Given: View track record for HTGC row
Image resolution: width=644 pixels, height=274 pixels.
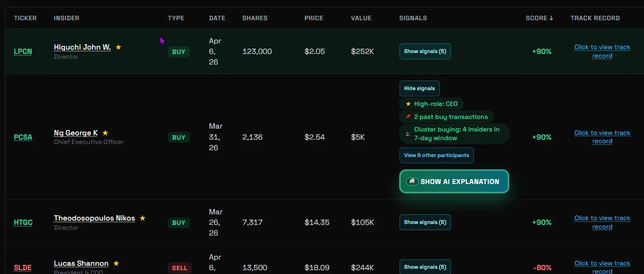Looking at the screenshot, I should click(x=602, y=222).
